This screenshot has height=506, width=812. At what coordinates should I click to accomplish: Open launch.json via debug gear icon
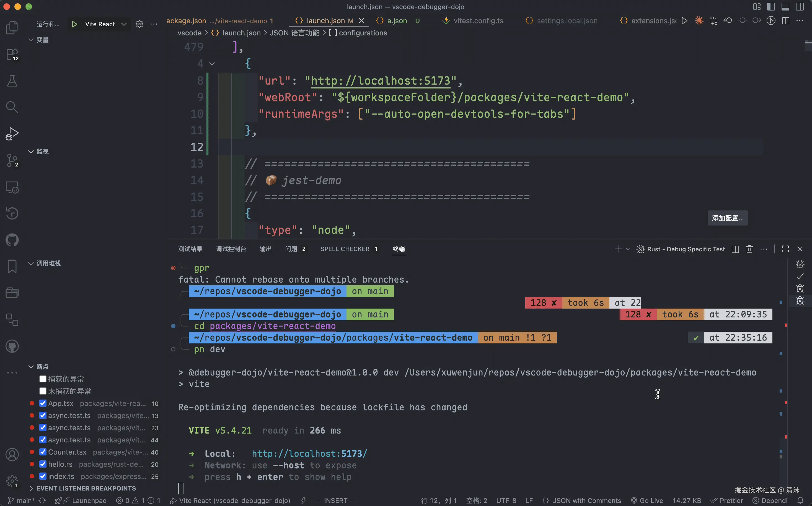click(x=139, y=24)
